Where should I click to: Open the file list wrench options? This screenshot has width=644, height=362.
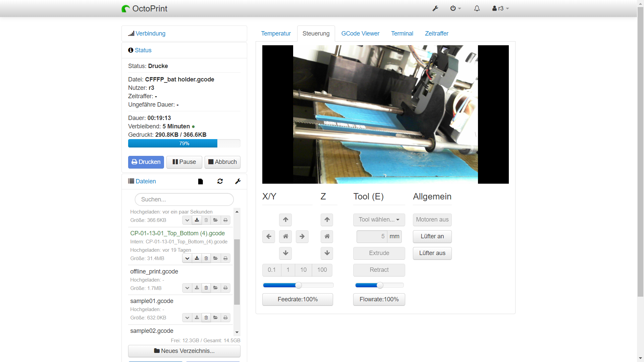pyautogui.click(x=238, y=181)
